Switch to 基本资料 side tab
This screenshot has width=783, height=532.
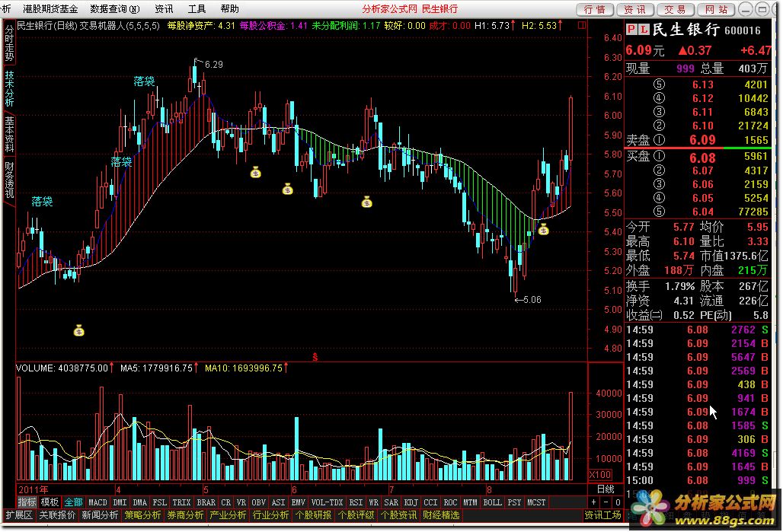coord(9,134)
